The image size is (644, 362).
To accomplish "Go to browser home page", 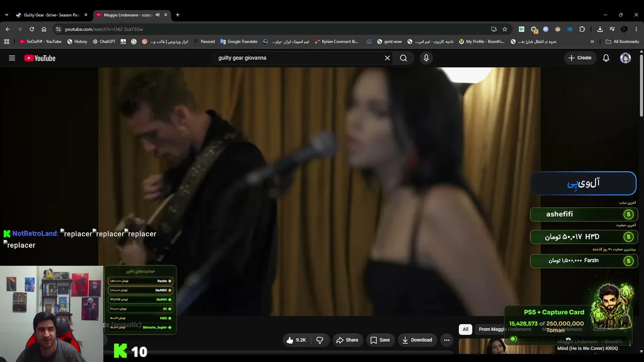I will (44, 29).
